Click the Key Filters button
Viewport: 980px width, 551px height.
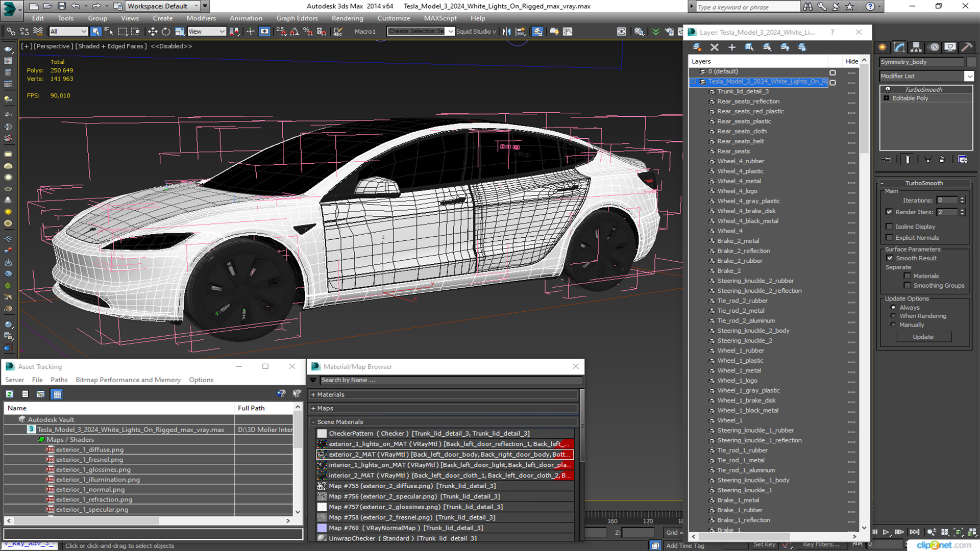[x=821, y=544]
